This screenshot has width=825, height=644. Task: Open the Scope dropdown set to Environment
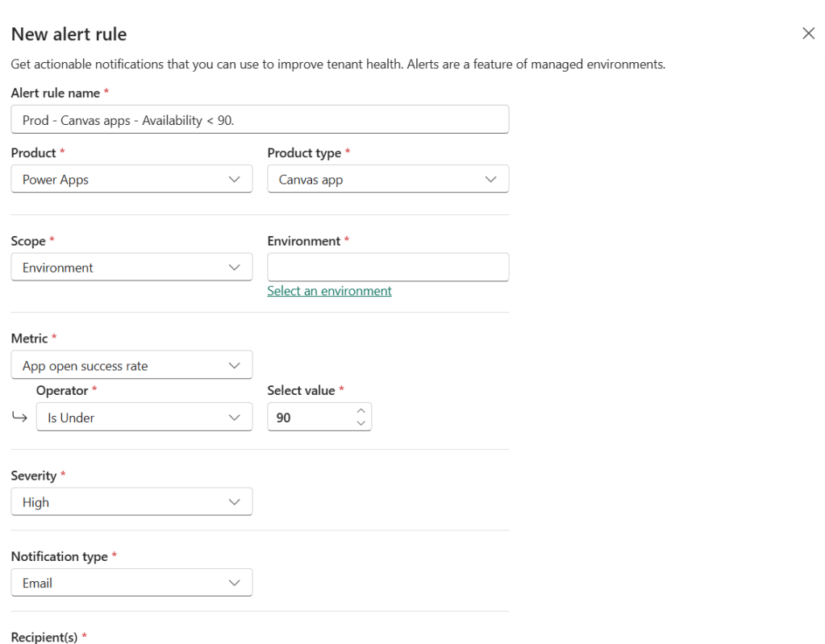click(131, 268)
